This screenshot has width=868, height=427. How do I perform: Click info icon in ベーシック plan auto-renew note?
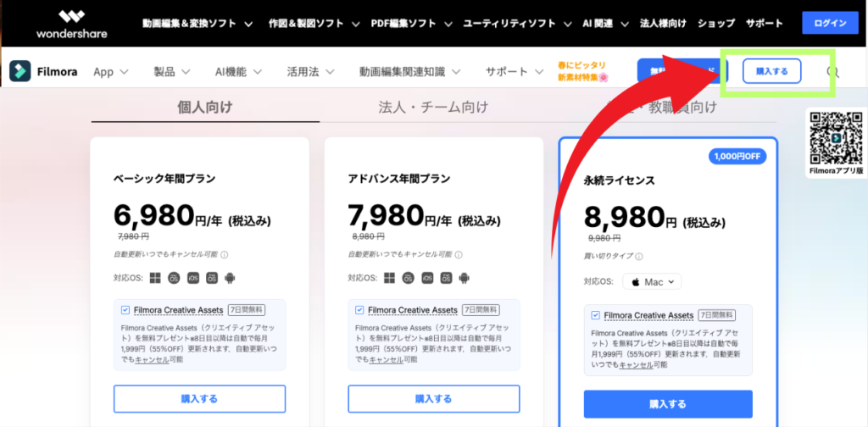tap(224, 255)
